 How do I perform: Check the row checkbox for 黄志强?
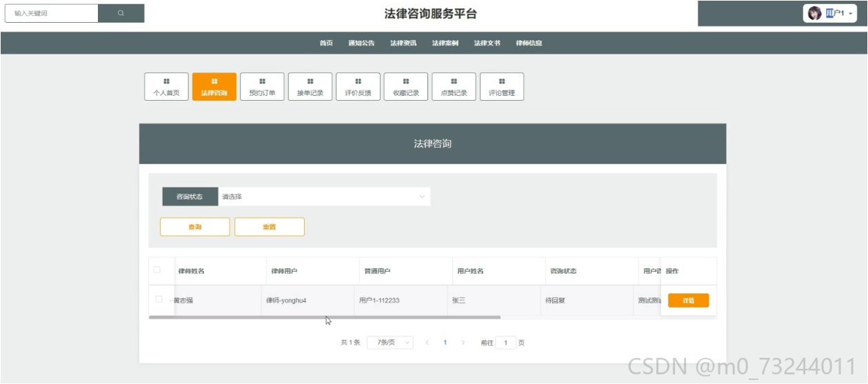(159, 299)
